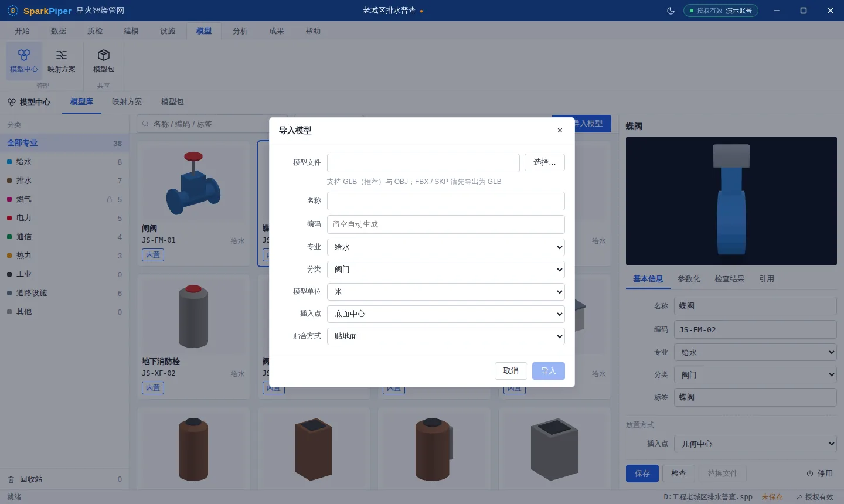Open the 引用 properties tab
Screen dimensions: 844x504
pos(767,279)
